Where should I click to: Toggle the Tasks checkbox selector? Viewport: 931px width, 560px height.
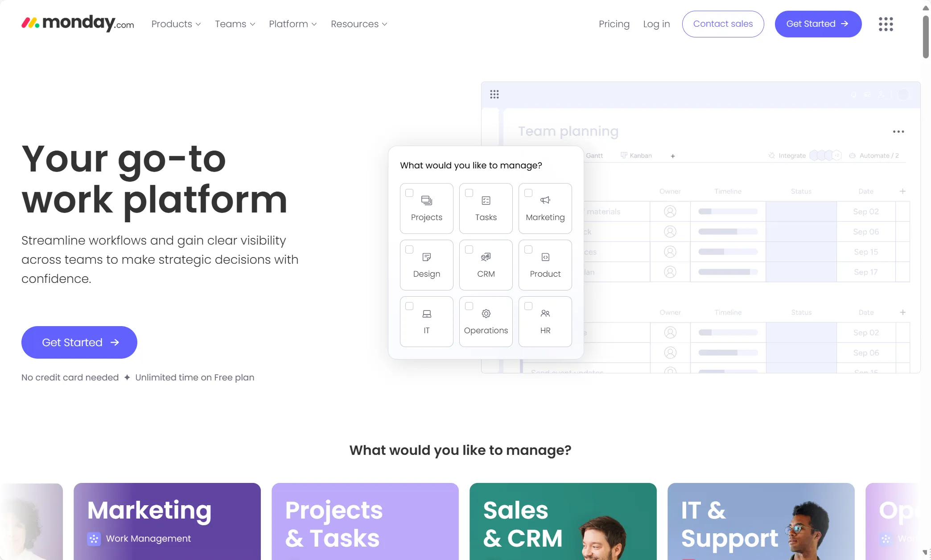pyautogui.click(x=469, y=192)
